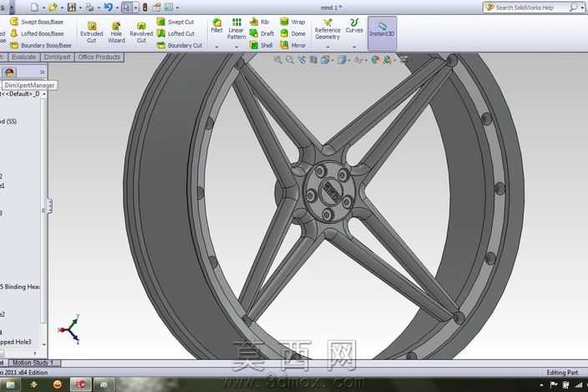Click the Linear Pattern tool
Viewport: 588px width, 392px height.
(x=236, y=28)
